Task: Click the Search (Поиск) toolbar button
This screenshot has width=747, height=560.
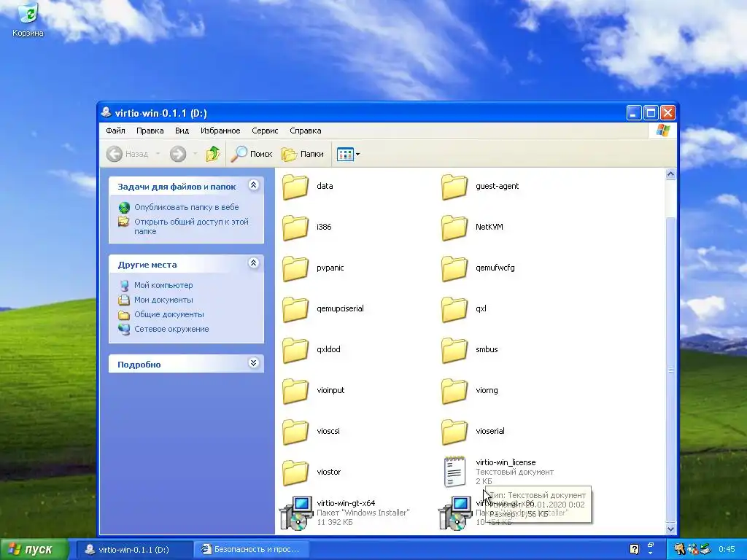Action: point(252,154)
